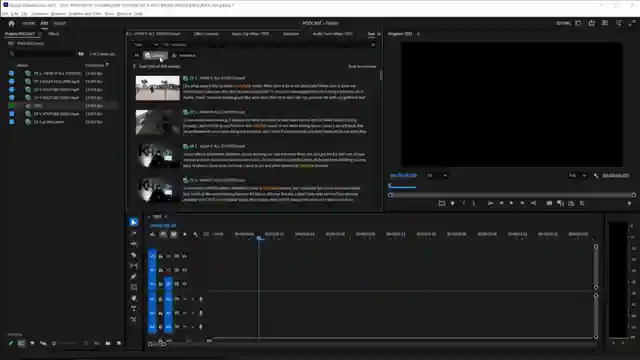
Task: Create a New Bin in Project panel
Action: tap(108, 344)
